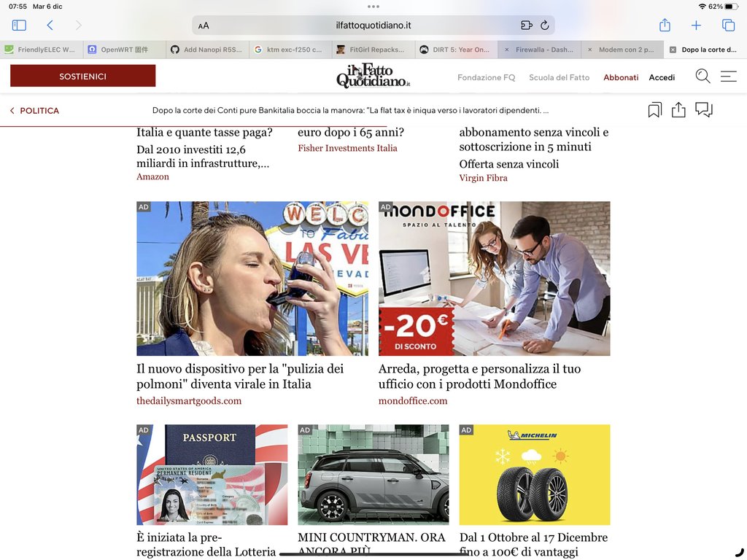Open the AA reader format menu
This screenshot has width=747, height=560.
tap(204, 26)
